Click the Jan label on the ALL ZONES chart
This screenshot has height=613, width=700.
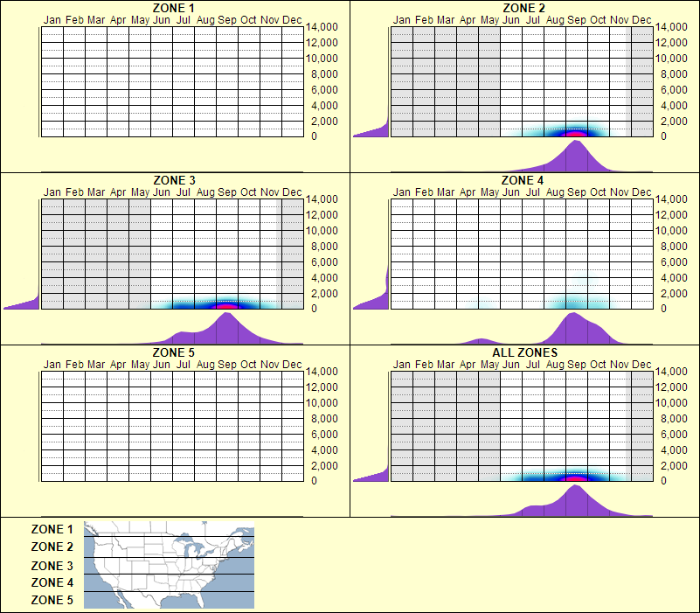(403, 363)
